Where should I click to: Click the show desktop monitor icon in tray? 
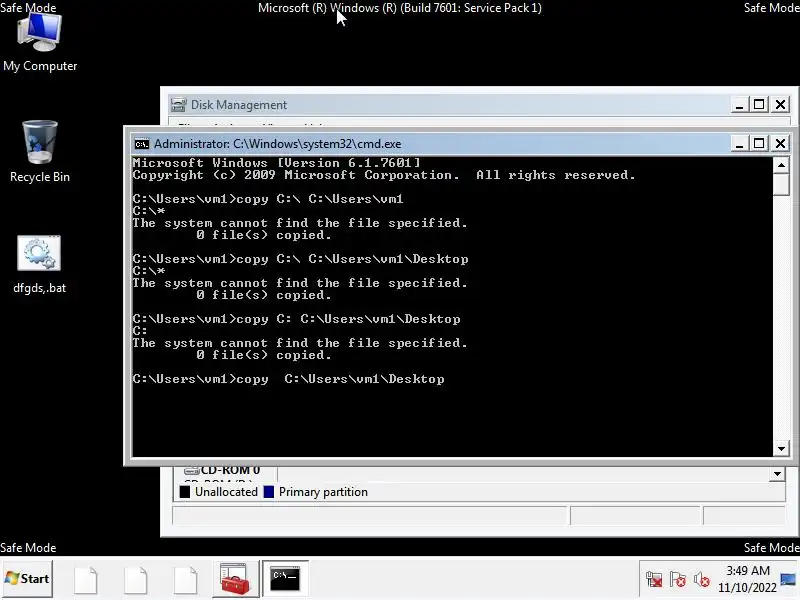pyautogui.click(x=788, y=580)
